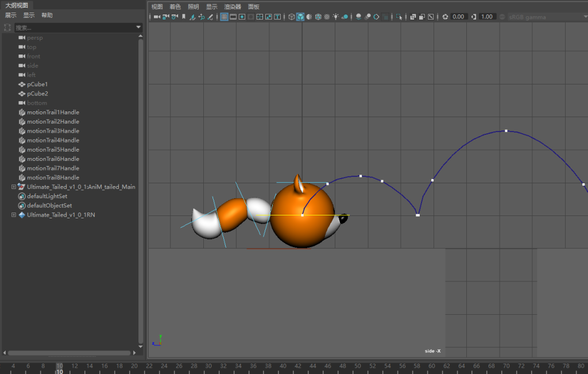Open the outliner search options dropdown arrow
This screenshot has height=374, width=588.
(x=138, y=27)
